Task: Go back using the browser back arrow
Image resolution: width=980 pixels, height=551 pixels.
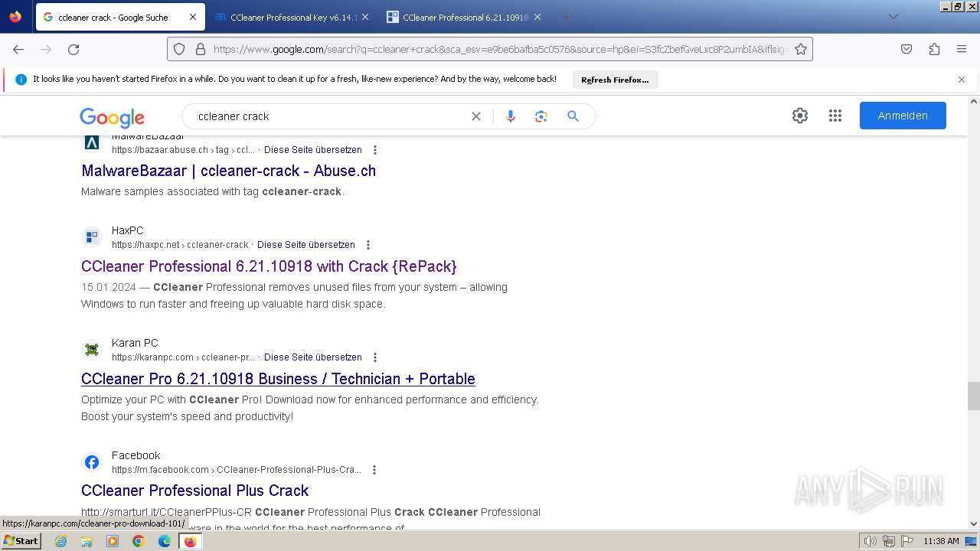Action: pos(18,49)
